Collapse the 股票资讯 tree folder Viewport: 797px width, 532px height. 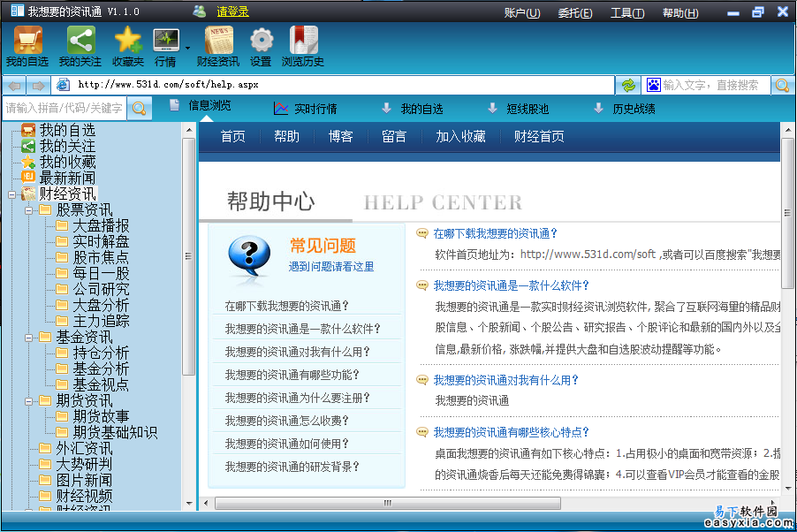(27, 210)
